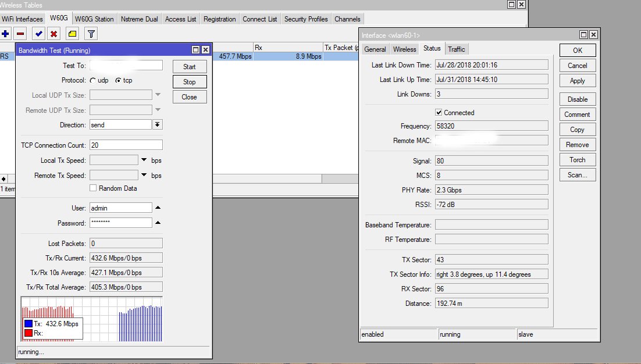Maximize the Interface wlan60-1 window
The width and height of the screenshot is (641, 364).
click(x=584, y=35)
